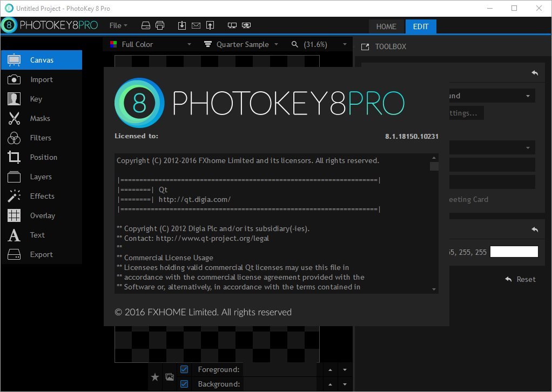Click the Quarter Sample funnel icon

click(208, 44)
